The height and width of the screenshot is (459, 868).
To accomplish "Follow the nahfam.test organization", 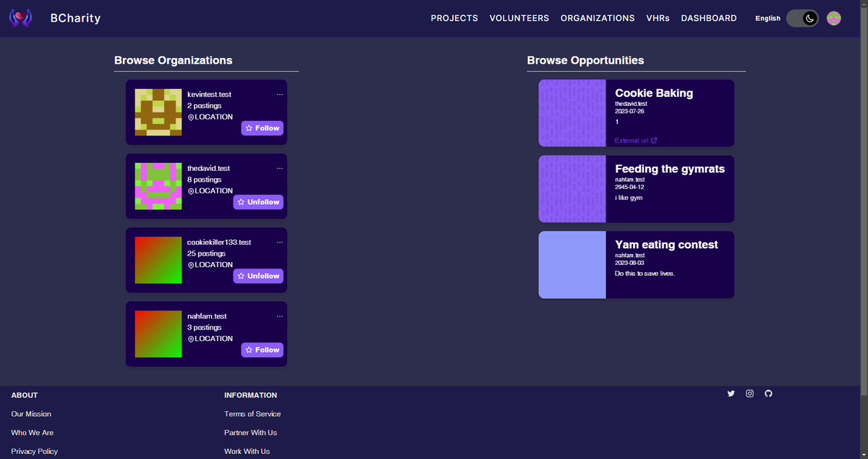I will [262, 350].
